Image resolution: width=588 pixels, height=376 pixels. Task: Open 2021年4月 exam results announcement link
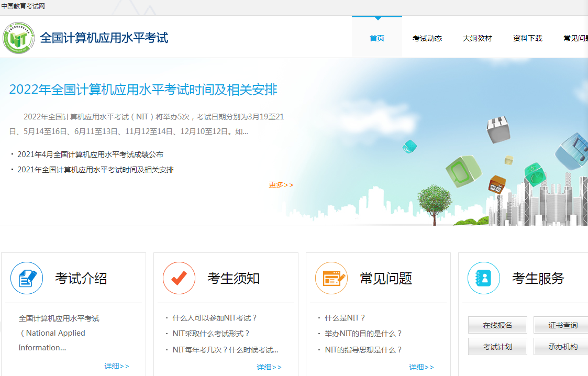(90, 154)
